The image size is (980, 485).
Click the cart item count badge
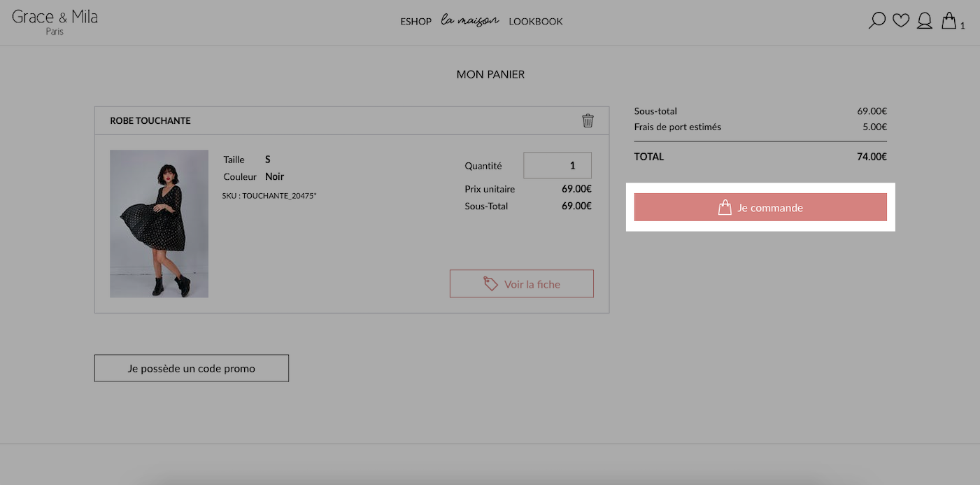pyautogui.click(x=963, y=26)
